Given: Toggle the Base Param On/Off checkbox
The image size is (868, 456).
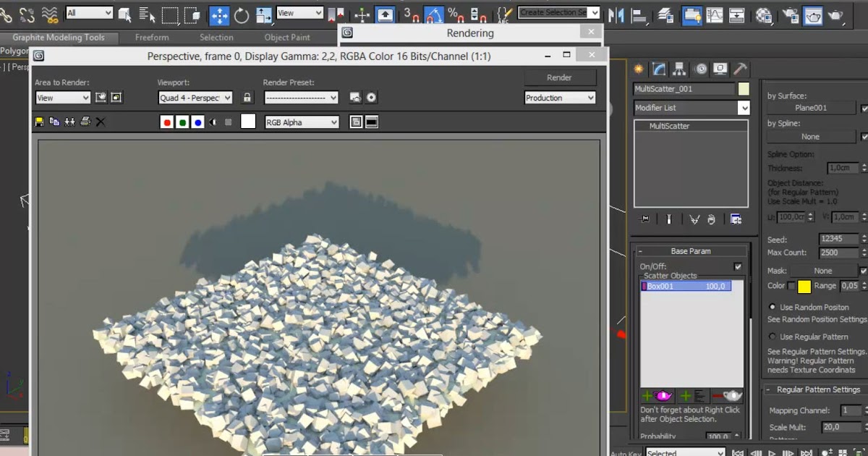Looking at the screenshot, I should [738, 266].
